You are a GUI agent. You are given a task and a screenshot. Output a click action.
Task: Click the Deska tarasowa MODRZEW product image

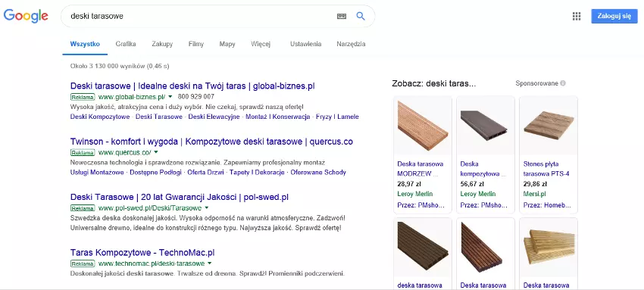coord(423,126)
